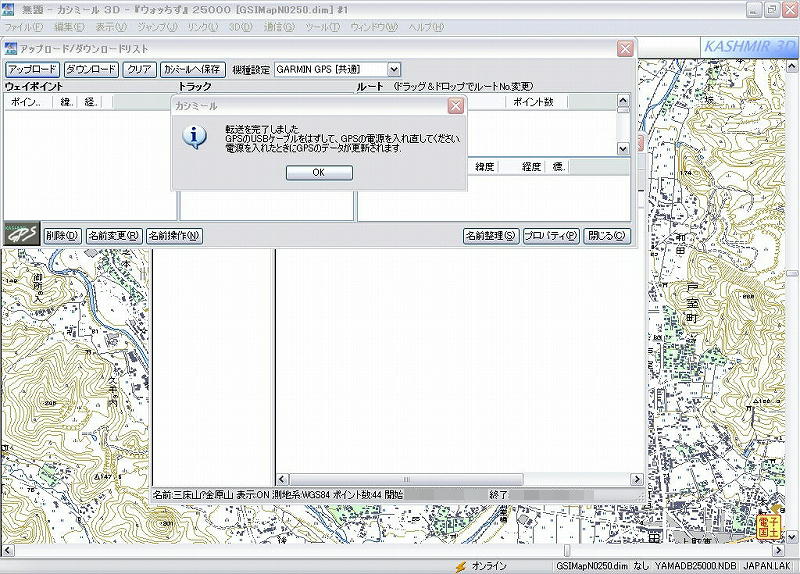Click map vertical scroll down arrow
The width and height of the screenshot is (800, 574).
[x=791, y=537]
